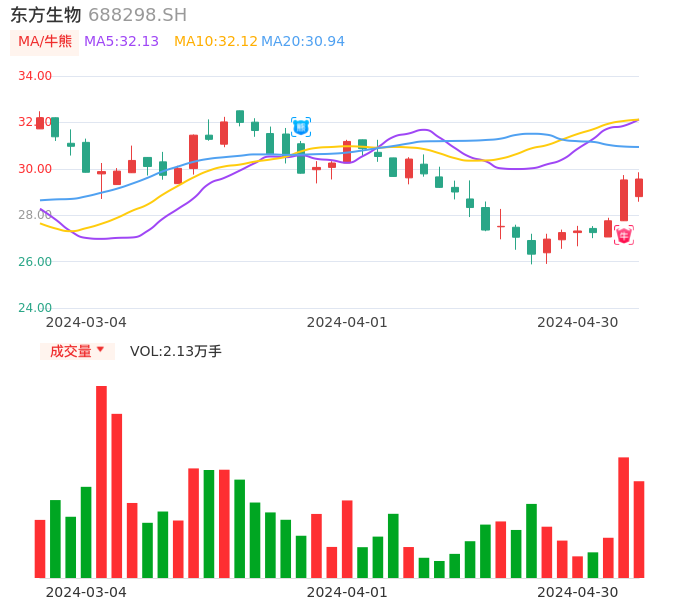Viewport: 686px width, 606px height.
Task: Toggle the MA/牛熊 indicator button
Action: point(44,42)
